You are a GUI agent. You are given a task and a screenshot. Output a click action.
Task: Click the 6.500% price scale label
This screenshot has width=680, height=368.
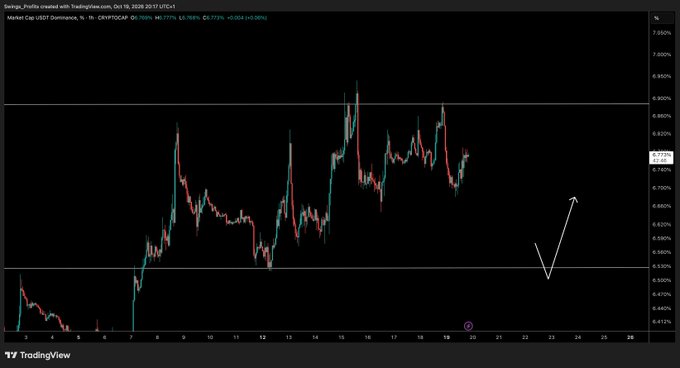[x=662, y=280]
